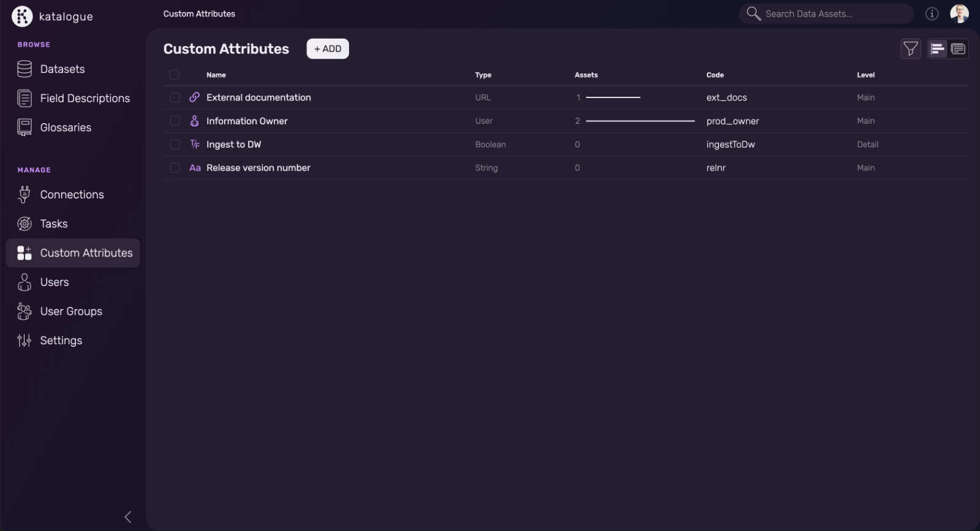Click the + ADD button
The width and height of the screenshot is (980, 531).
coord(328,49)
